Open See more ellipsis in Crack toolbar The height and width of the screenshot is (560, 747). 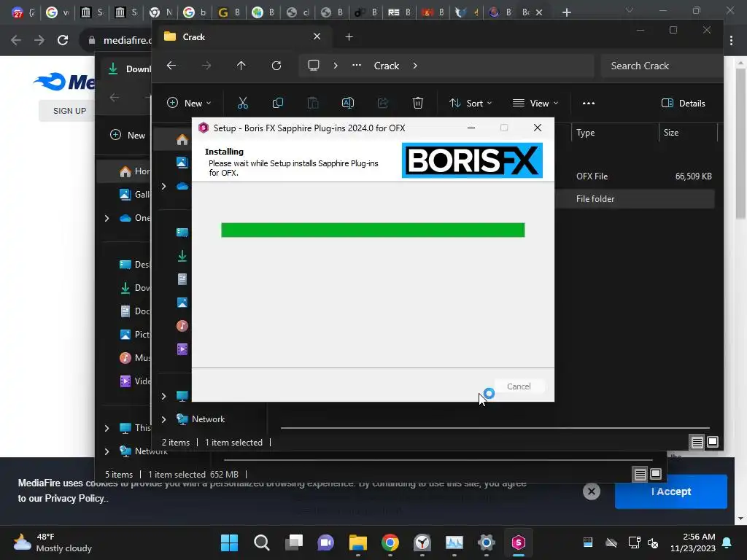[589, 103]
